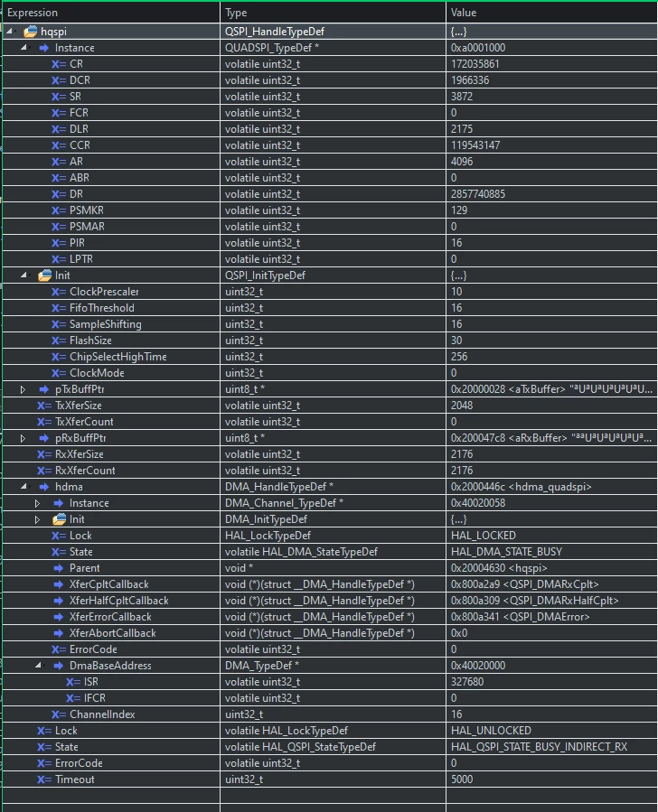Click the QSPI_HandleTypeDef type cell
This screenshot has width=658, height=812.
(x=333, y=31)
